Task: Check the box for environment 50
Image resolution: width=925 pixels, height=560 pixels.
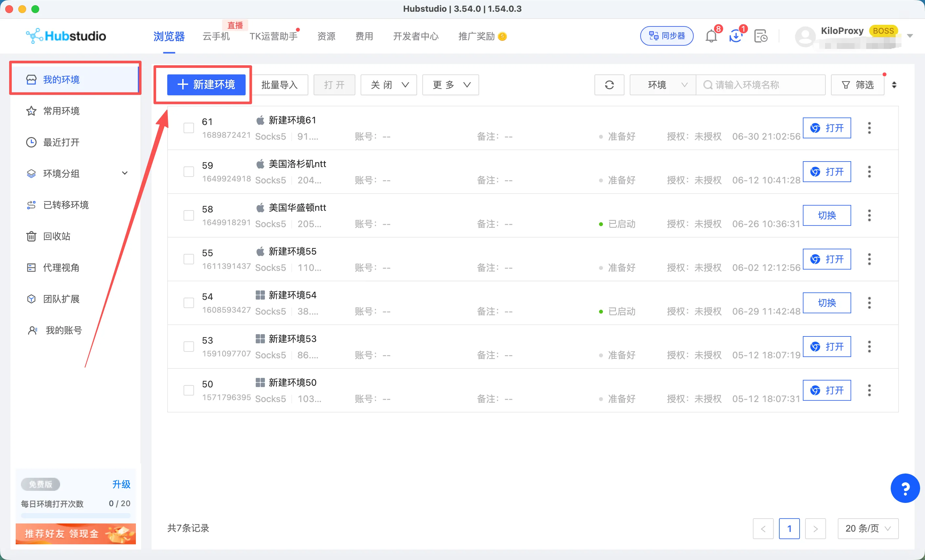Action: coord(188,390)
